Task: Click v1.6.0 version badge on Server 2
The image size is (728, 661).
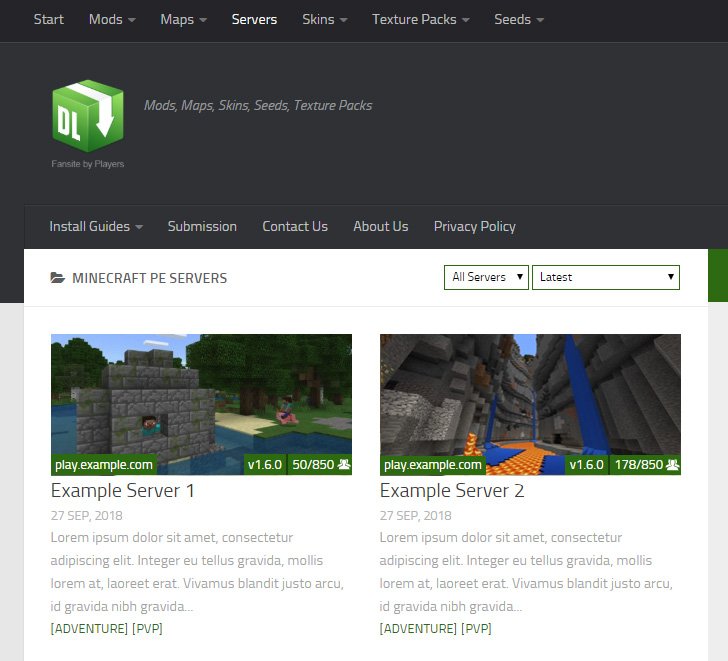Action: [x=586, y=465]
